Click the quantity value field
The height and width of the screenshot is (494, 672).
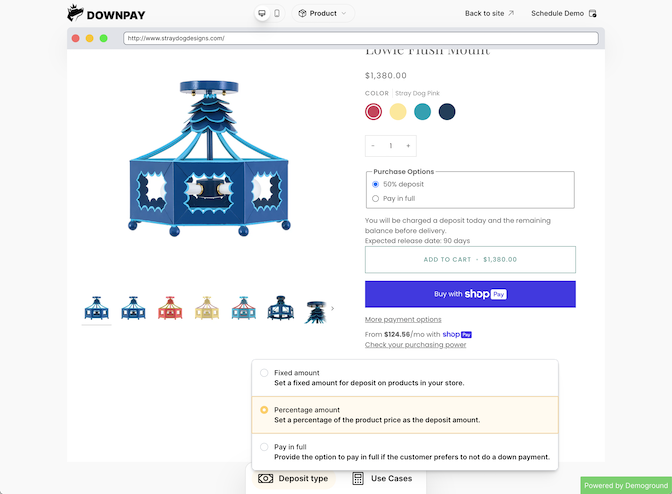(390, 146)
